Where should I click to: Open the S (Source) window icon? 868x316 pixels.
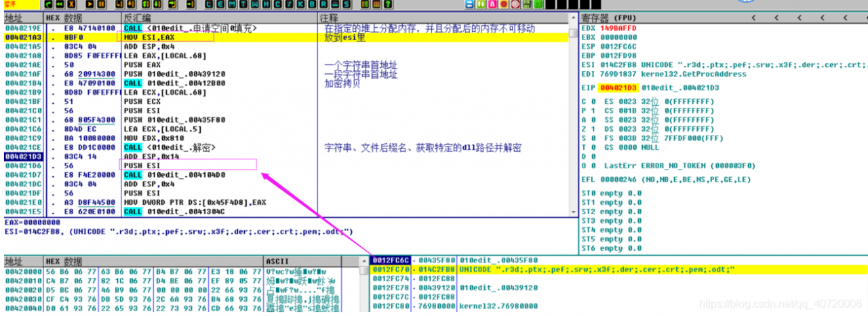347,4
